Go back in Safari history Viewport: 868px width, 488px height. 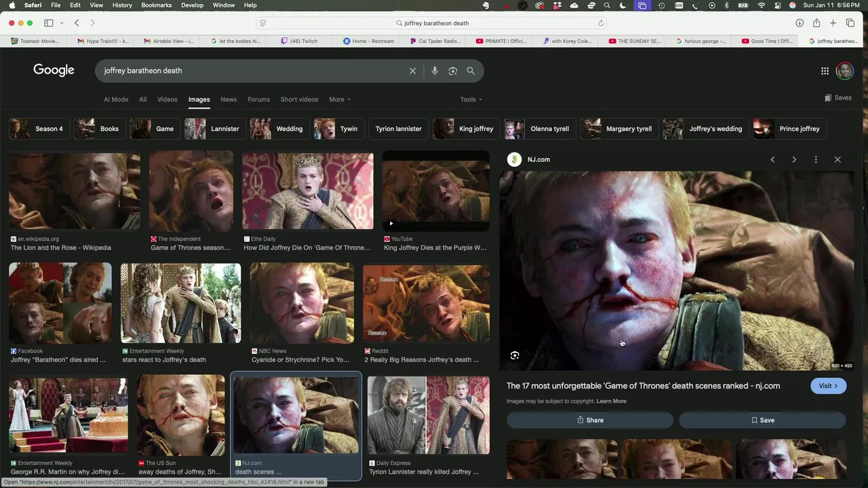click(x=77, y=23)
